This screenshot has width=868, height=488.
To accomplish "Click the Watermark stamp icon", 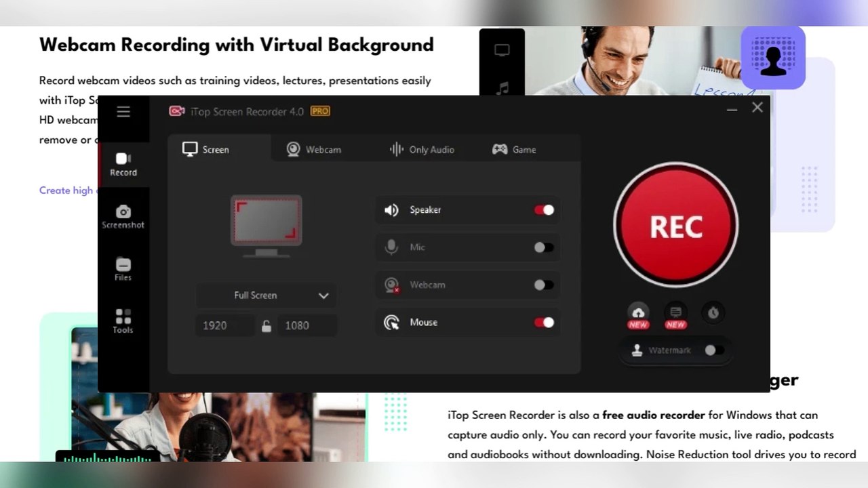I will tap(637, 350).
